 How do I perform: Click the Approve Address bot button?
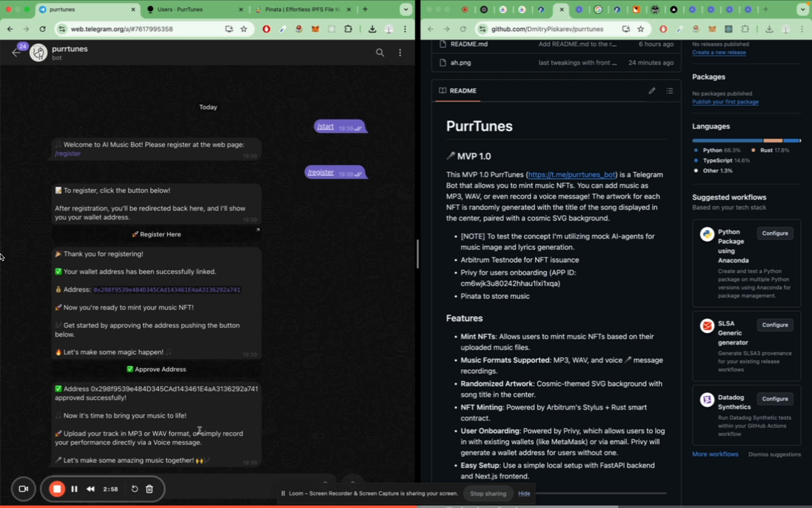[157, 369]
